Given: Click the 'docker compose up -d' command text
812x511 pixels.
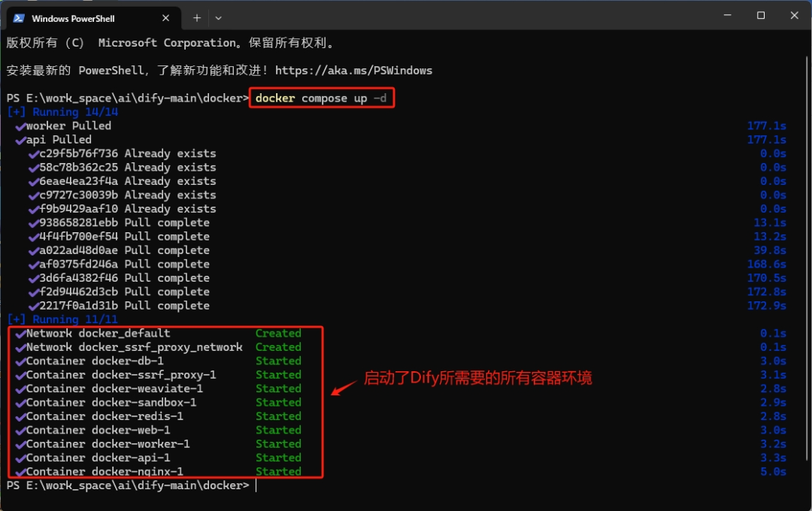Looking at the screenshot, I should click(x=321, y=98).
